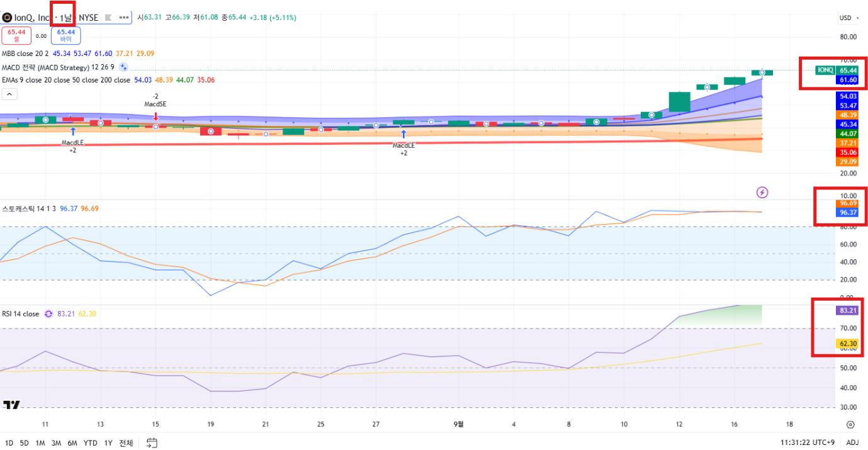The width and height of the screenshot is (868, 450).
Task: Toggle the ADJ adjusted data button
Action: point(852,443)
